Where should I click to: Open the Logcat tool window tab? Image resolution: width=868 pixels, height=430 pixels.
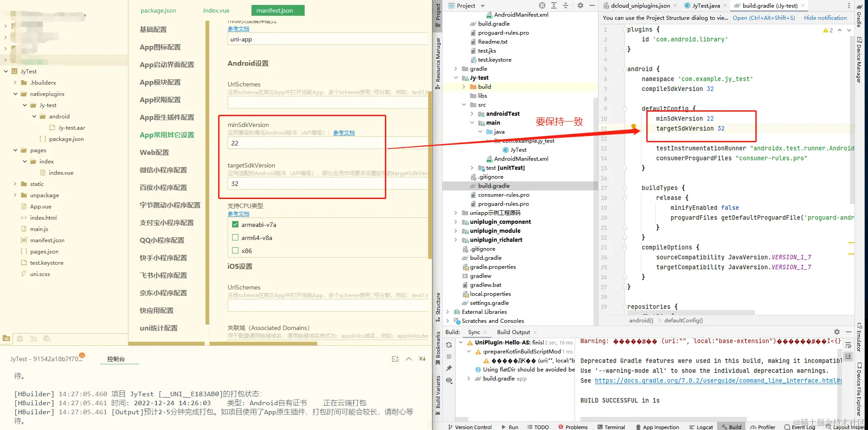coord(701,427)
